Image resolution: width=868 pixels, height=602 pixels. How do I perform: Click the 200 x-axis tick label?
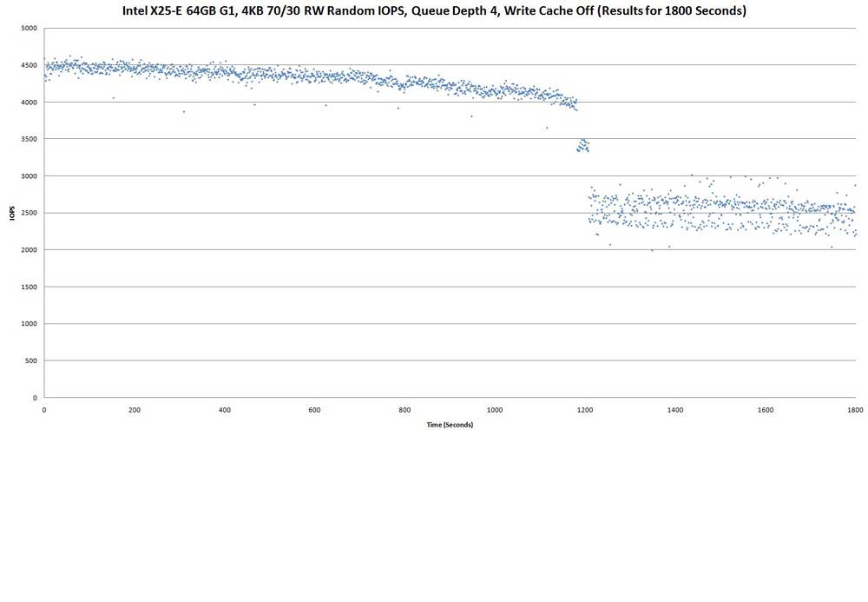point(134,410)
